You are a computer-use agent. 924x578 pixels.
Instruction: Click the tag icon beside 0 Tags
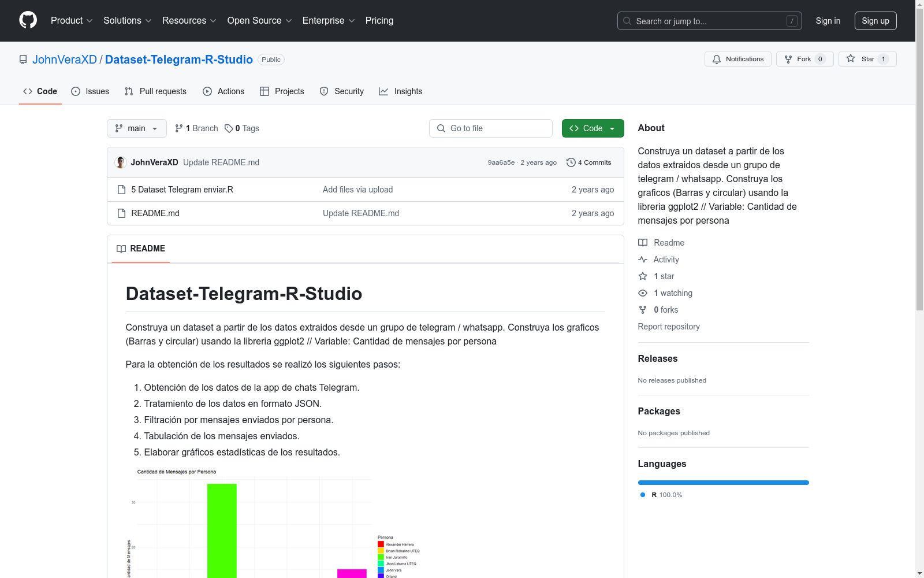pos(229,128)
